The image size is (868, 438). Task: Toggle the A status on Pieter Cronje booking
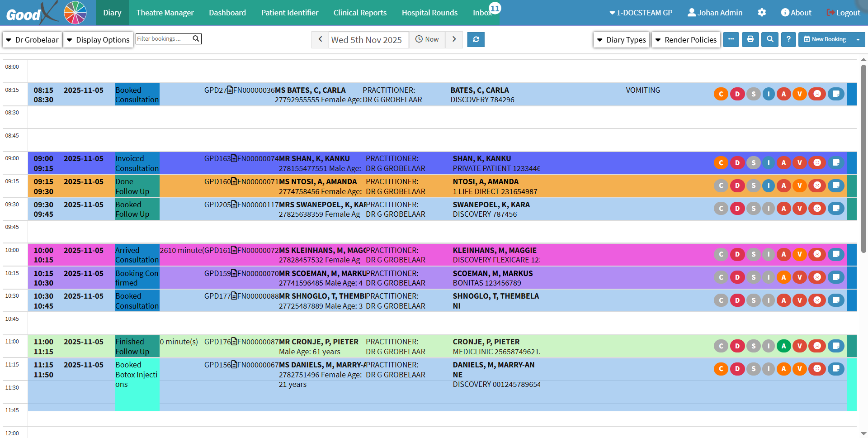click(783, 346)
